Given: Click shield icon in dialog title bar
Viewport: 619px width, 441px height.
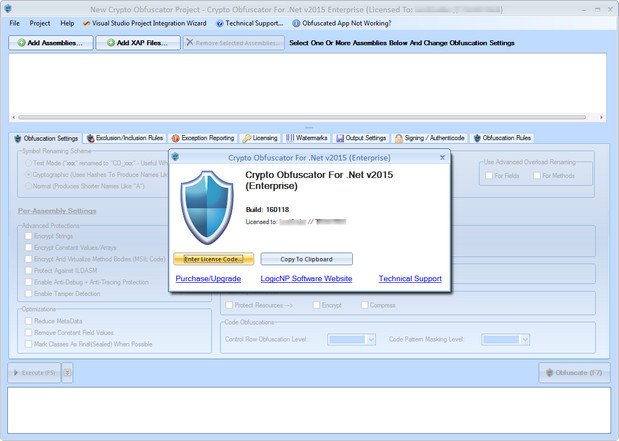Looking at the screenshot, I should 176,157.
